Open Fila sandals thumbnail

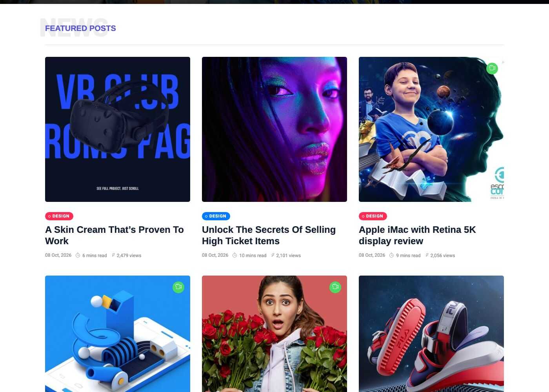point(431,334)
